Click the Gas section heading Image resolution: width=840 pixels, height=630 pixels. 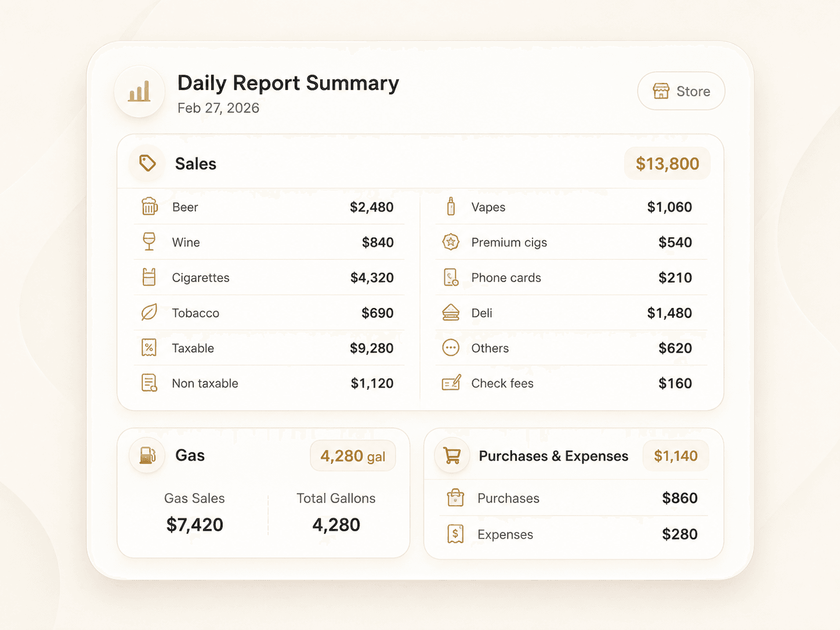click(x=190, y=455)
